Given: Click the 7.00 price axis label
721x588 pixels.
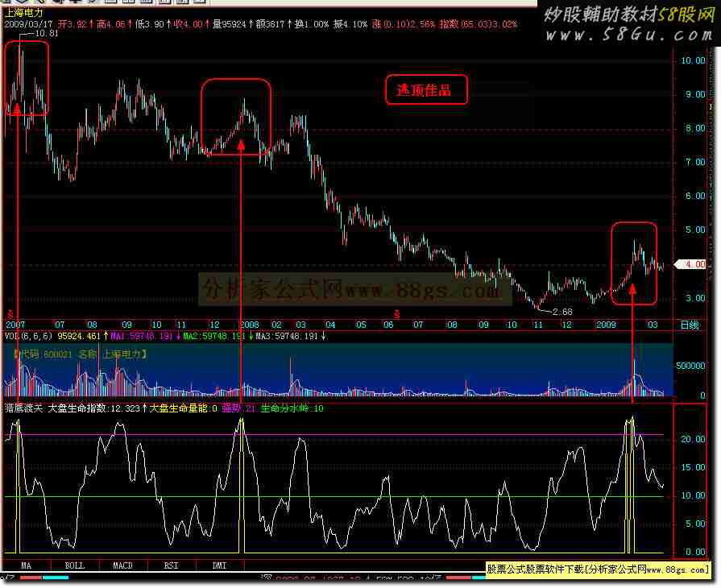Looking at the screenshot, I should [695, 162].
